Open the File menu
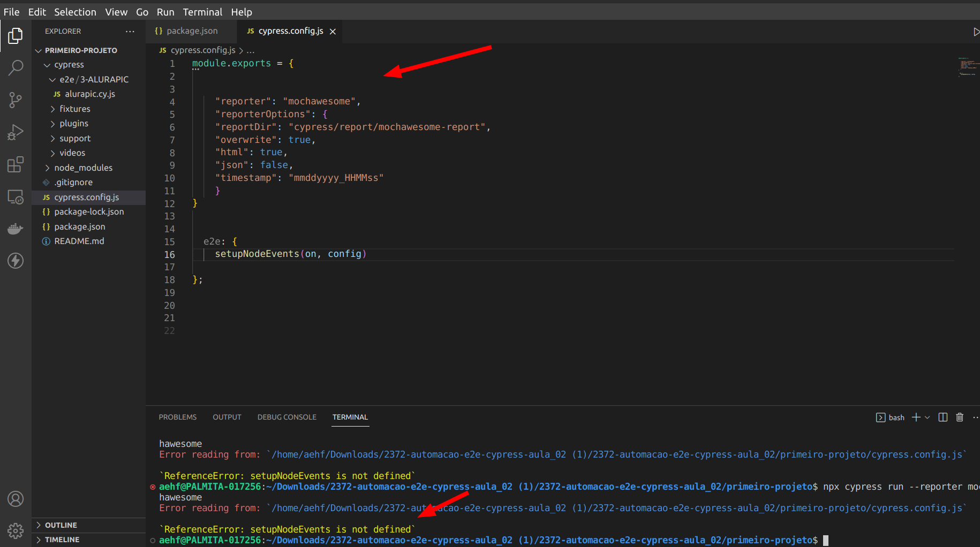 pyautogui.click(x=11, y=12)
